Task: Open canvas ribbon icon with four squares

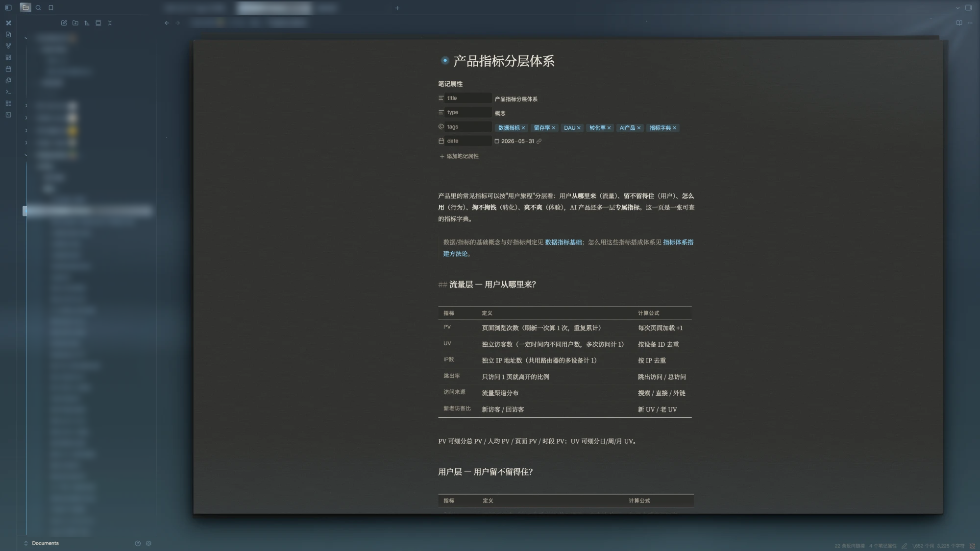Action: point(8,57)
